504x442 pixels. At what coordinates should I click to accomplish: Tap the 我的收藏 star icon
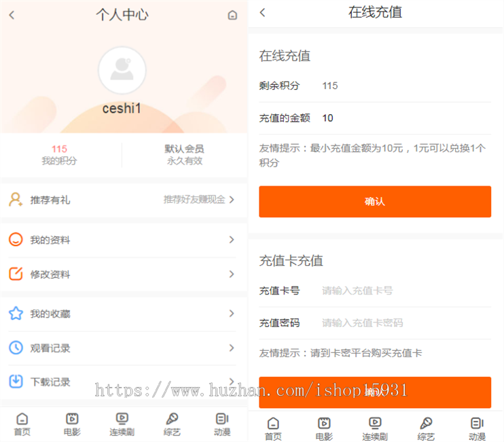(x=16, y=313)
